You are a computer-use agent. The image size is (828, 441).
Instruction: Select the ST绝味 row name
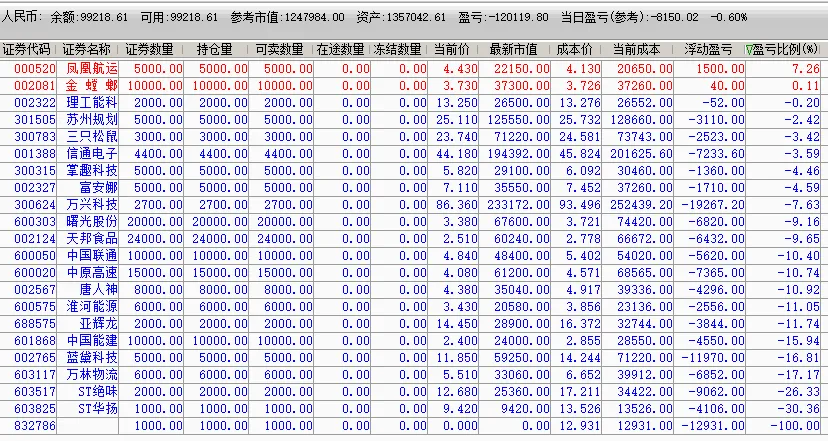point(98,391)
